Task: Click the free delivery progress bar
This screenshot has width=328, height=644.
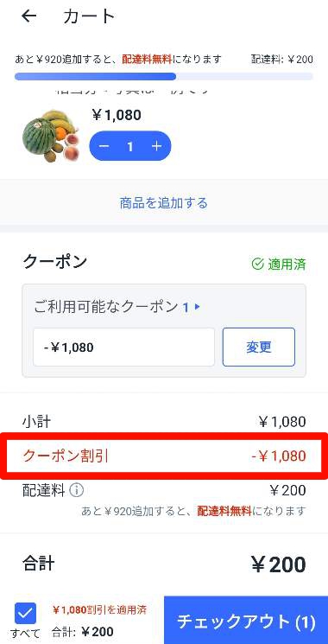Action: point(164,76)
